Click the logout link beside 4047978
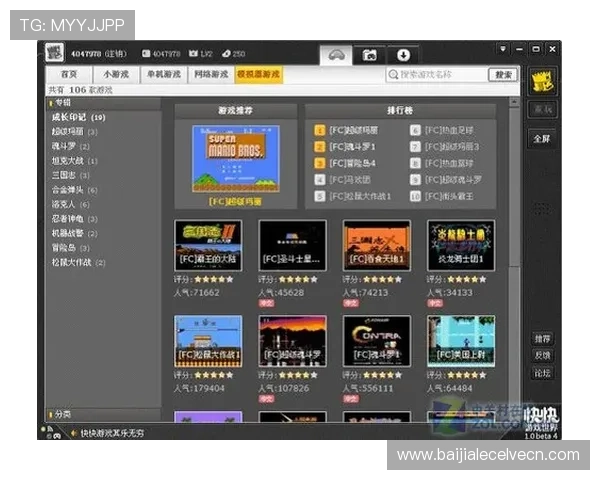 point(116,54)
